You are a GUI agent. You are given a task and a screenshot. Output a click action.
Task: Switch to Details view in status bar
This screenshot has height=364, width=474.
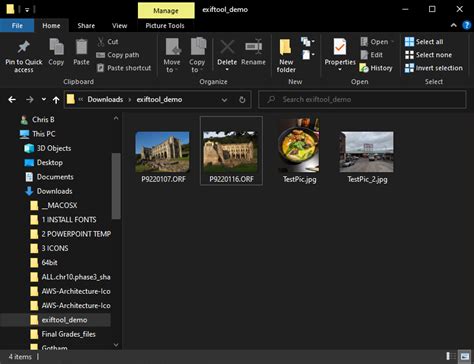coord(451,356)
